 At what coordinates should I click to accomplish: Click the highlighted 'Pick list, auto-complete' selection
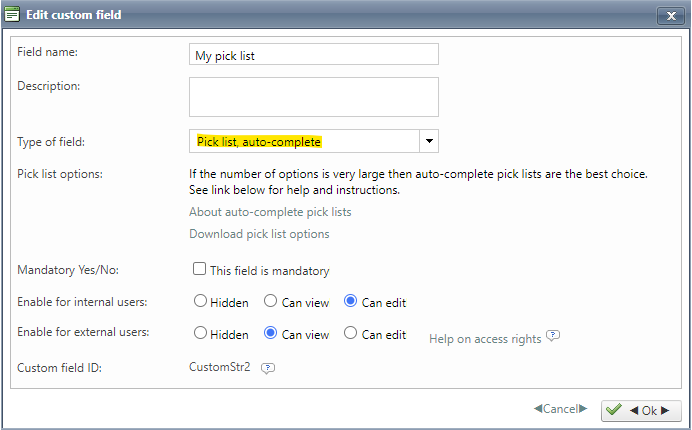259,142
